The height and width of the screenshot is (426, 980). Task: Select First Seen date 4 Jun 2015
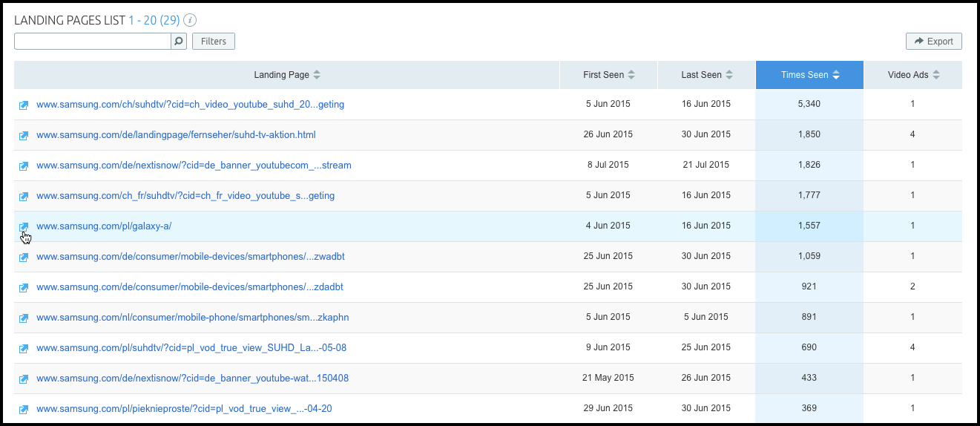point(608,226)
